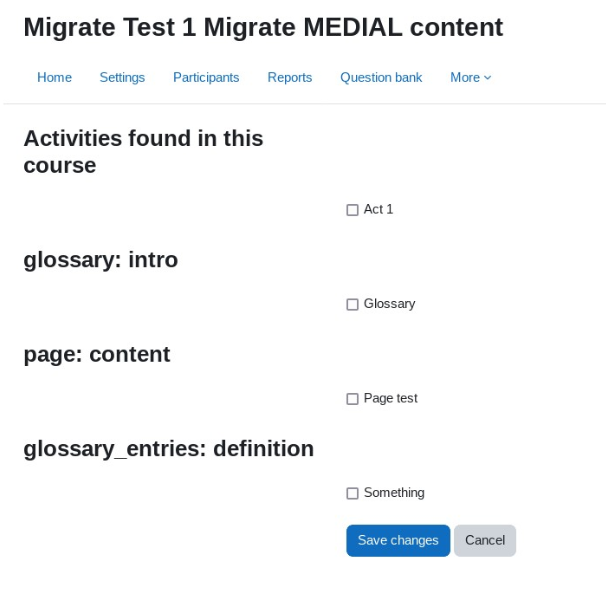Viewport: 606px width, 616px height.
Task: Click the Page test label text
Action: tap(390, 398)
